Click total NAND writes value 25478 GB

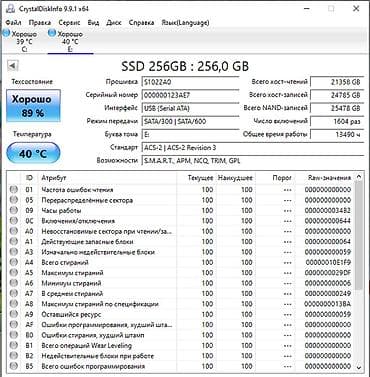click(337, 108)
